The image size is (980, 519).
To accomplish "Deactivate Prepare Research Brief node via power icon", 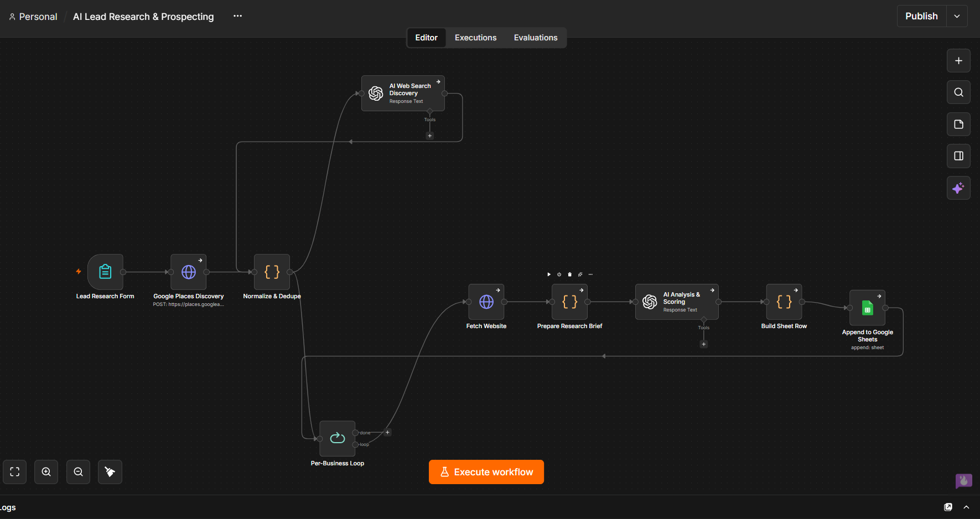I will [x=559, y=274].
